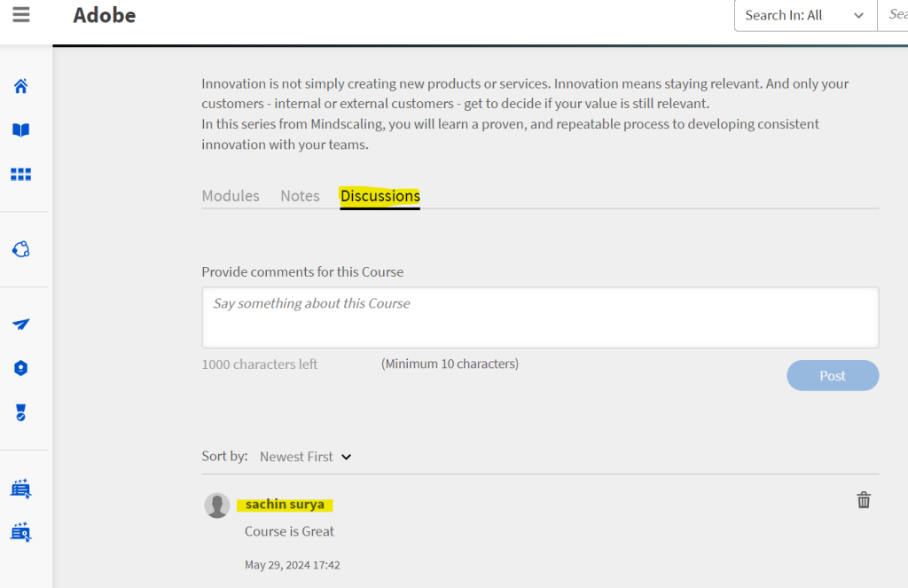Image resolution: width=908 pixels, height=588 pixels.
Task: Open sachin surya's profile link
Action: pos(285,504)
